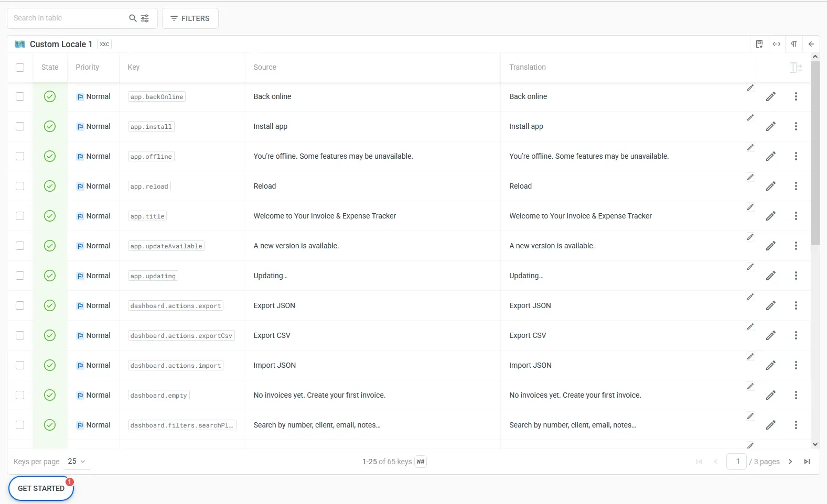Open the column settings icon in header
This screenshot has width=827, height=504.
[796, 68]
